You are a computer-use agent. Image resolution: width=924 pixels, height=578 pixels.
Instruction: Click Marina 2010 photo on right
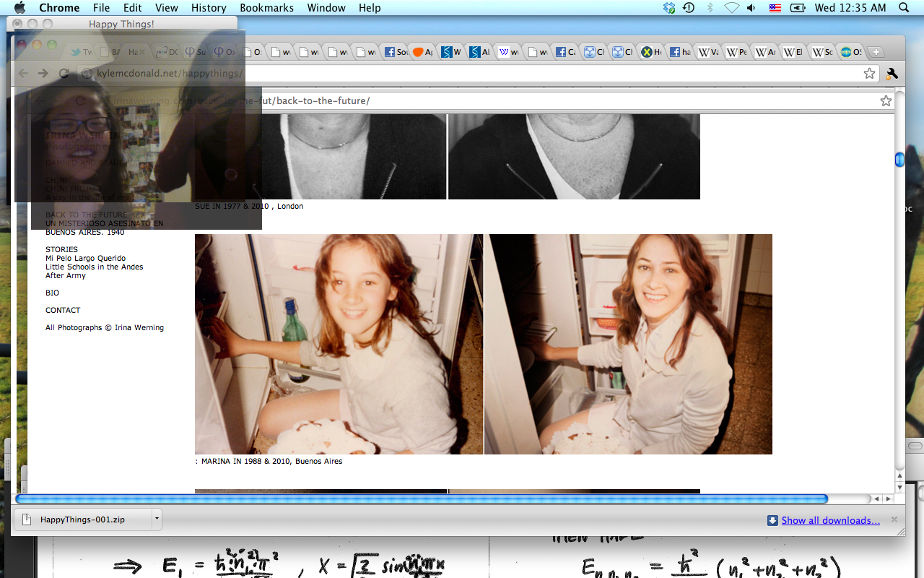pos(628,344)
